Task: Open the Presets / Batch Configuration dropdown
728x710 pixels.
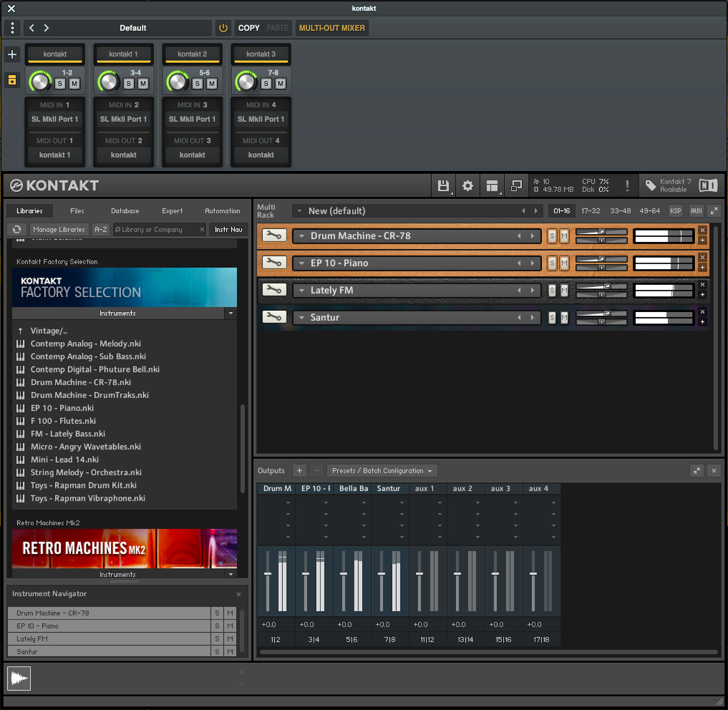Action: click(x=381, y=470)
